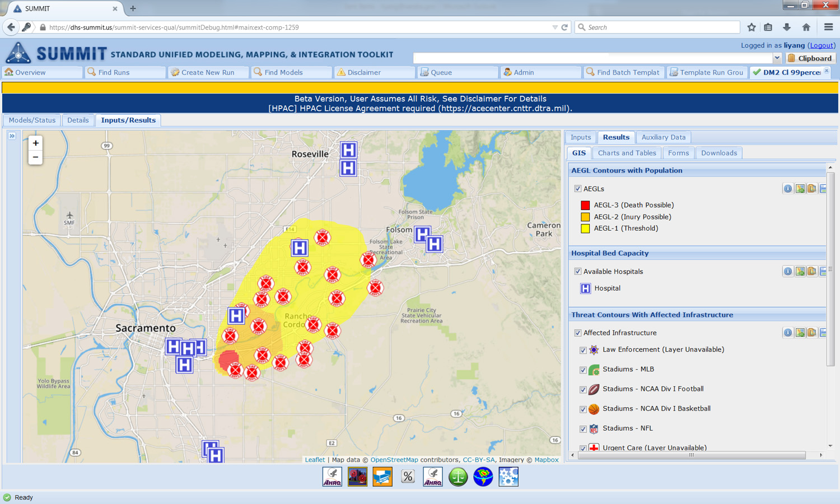Open the AHRQ hospital surge model tool

[x=332, y=477]
